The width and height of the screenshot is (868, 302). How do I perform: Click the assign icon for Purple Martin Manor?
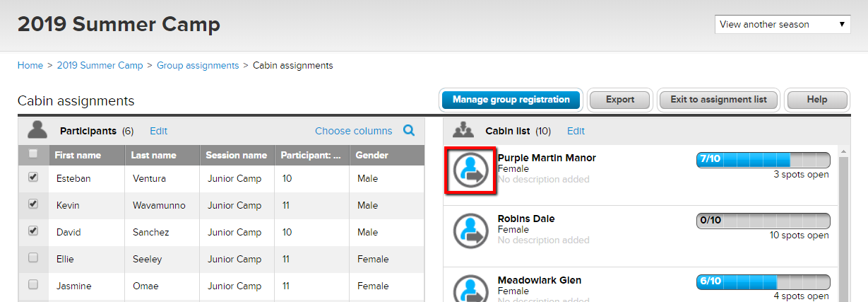coord(470,170)
